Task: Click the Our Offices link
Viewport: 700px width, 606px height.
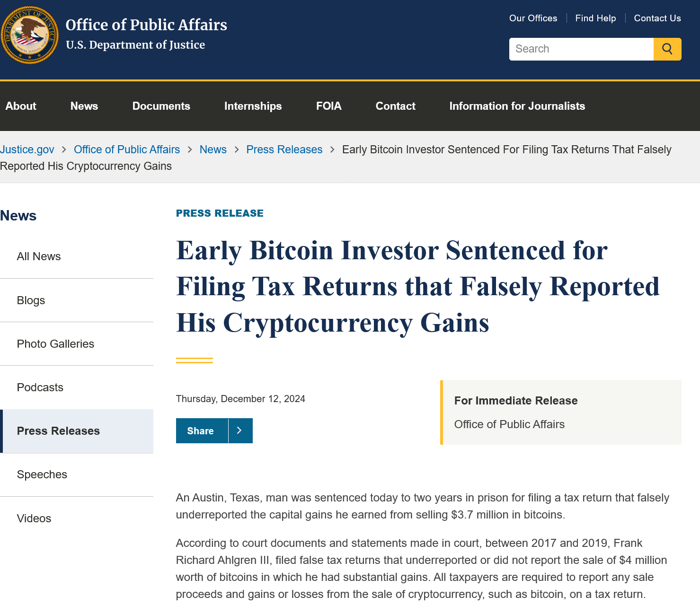Action: coord(533,18)
